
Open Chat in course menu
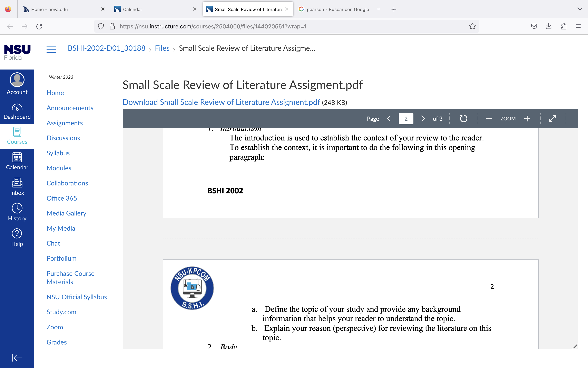[x=53, y=243]
